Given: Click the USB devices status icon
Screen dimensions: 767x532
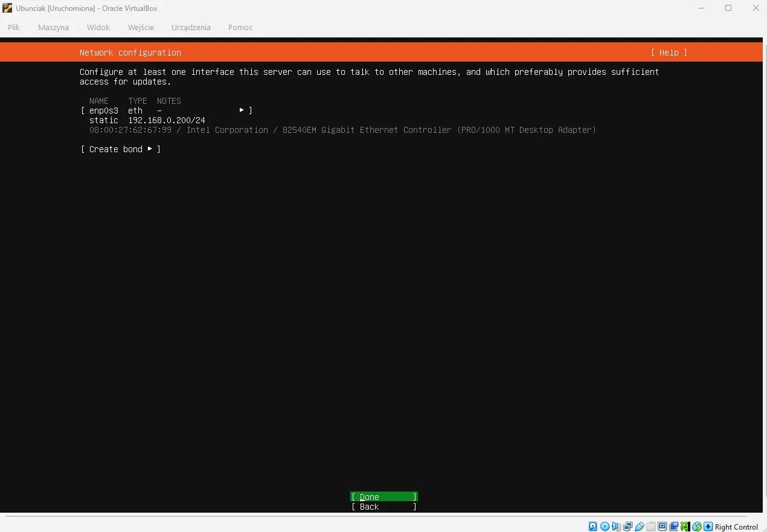Looking at the screenshot, I should (x=639, y=527).
